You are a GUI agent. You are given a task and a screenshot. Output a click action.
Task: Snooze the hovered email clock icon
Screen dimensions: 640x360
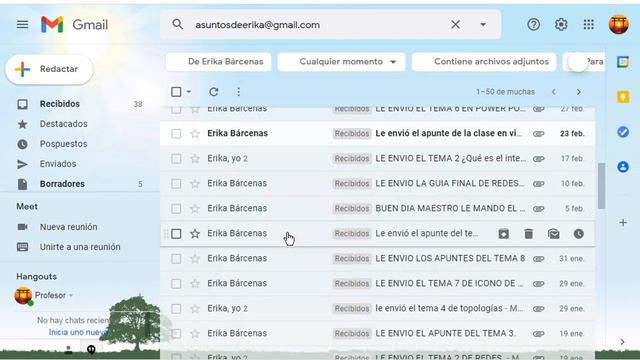578,233
